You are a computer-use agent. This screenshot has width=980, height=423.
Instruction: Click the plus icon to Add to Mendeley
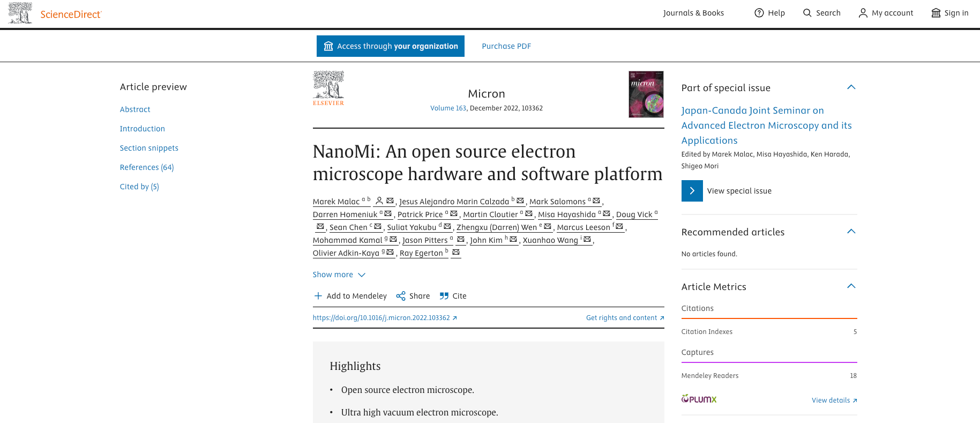tap(318, 296)
